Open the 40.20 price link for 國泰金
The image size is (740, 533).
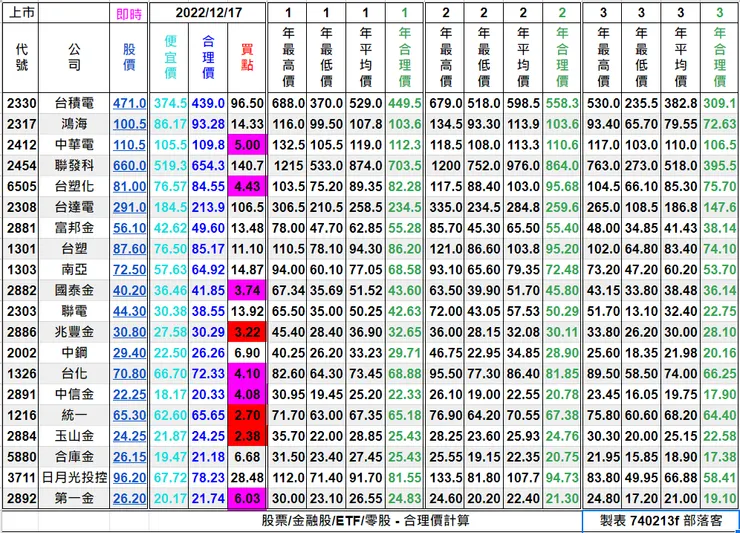(129, 290)
